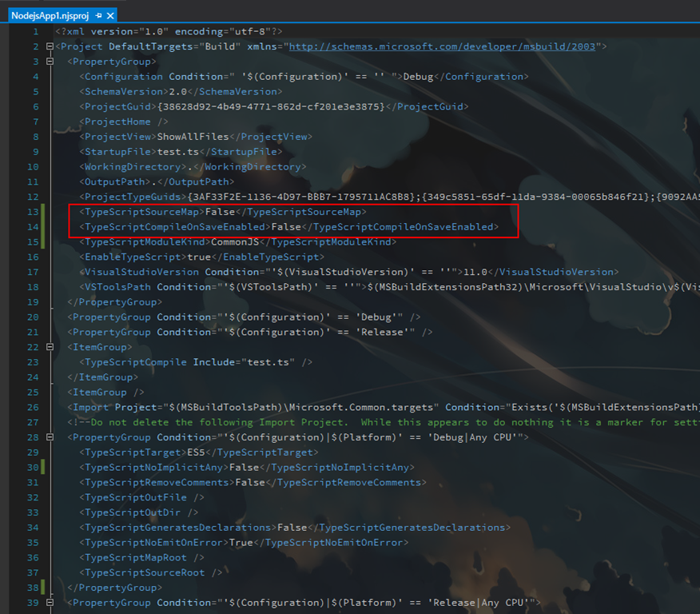Collapse the Project element on line 2

[x=50, y=46]
